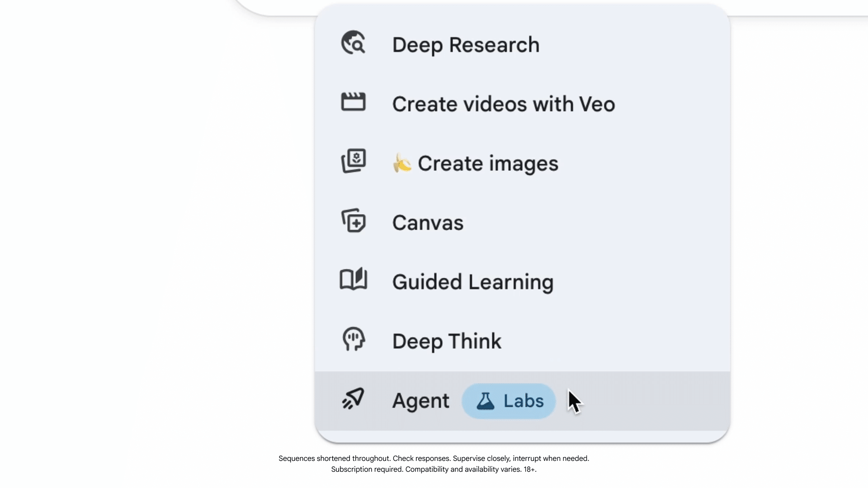Click the Canvas add-page icon
The width and height of the screenshot is (868, 488).
(353, 221)
